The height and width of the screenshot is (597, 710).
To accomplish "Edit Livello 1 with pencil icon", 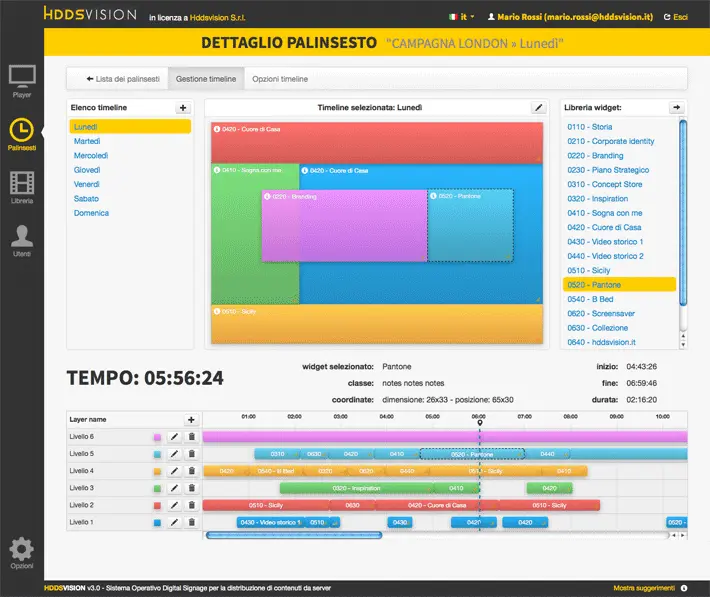I will click(x=174, y=523).
